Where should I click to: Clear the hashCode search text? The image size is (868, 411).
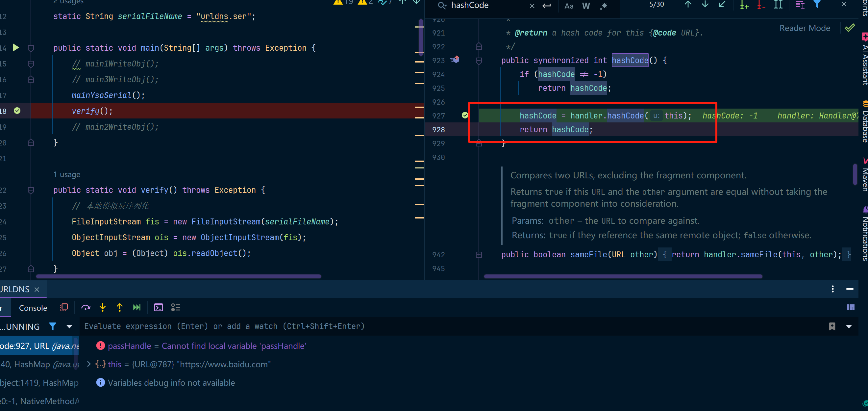(532, 6)
